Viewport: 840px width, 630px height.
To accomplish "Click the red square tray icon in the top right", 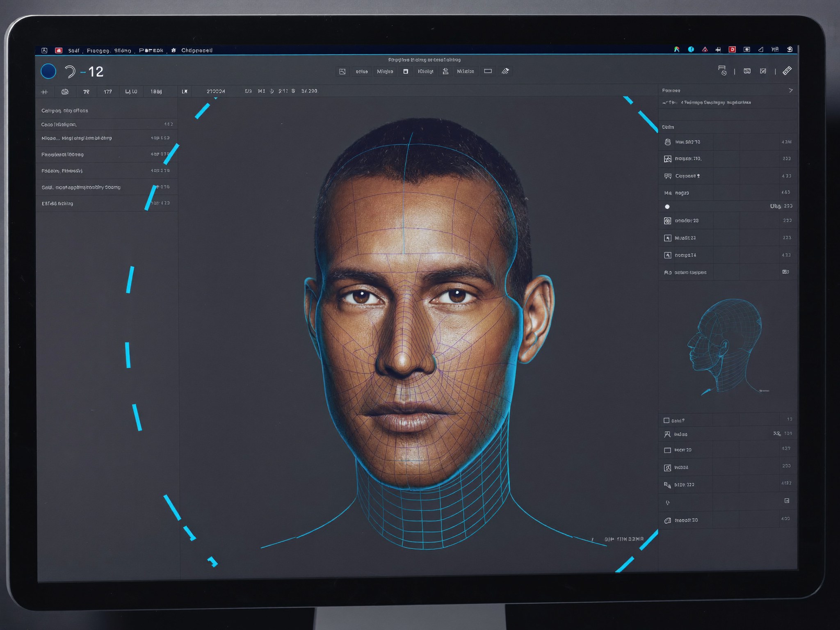I will point(732,49).
